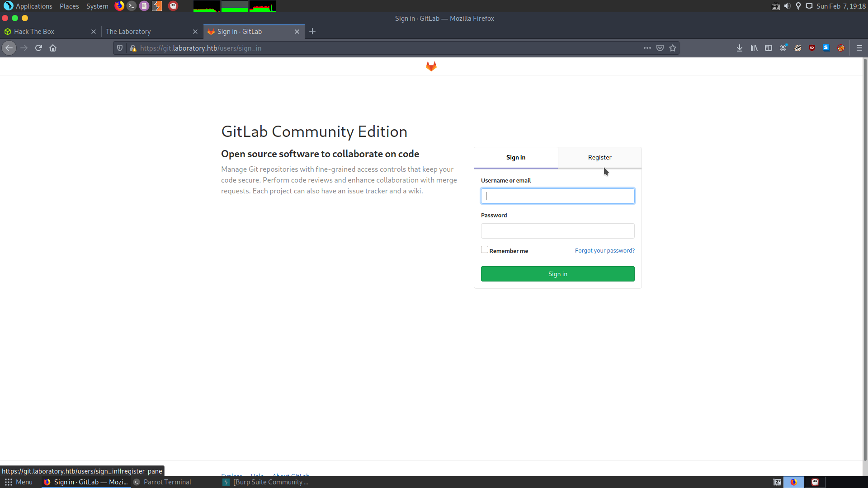This screenshot has height=488, width=868.
Task: Open the page actions three-dot menu
Action: pyautogui.click(x=647, y=48)
